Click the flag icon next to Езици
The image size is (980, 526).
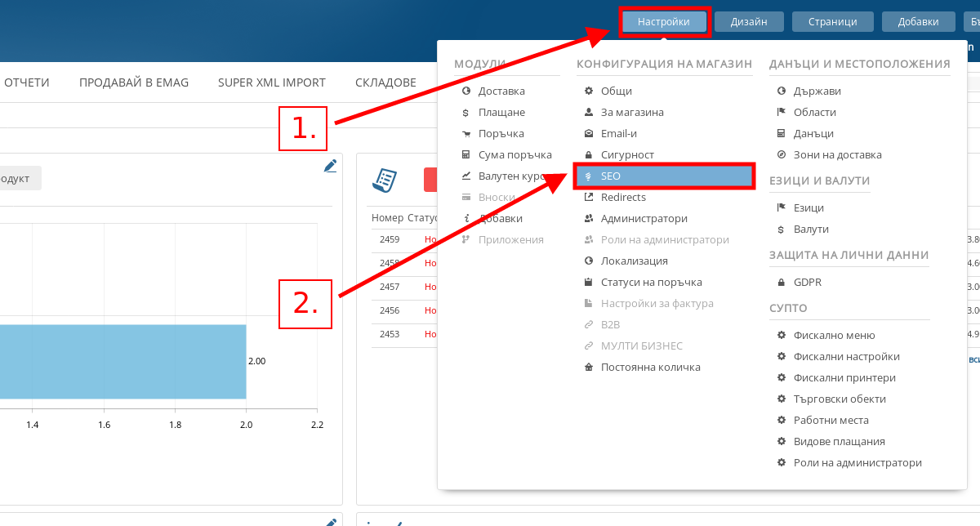[781, 208]
